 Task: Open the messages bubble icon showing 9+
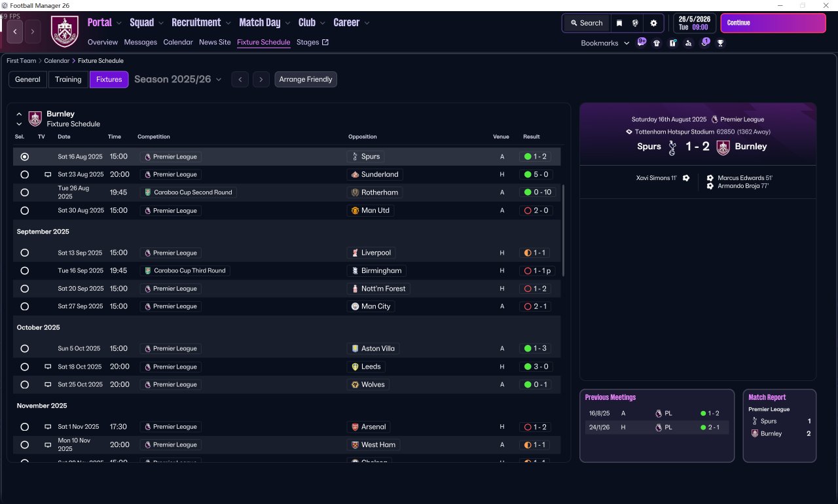[642, 43]
